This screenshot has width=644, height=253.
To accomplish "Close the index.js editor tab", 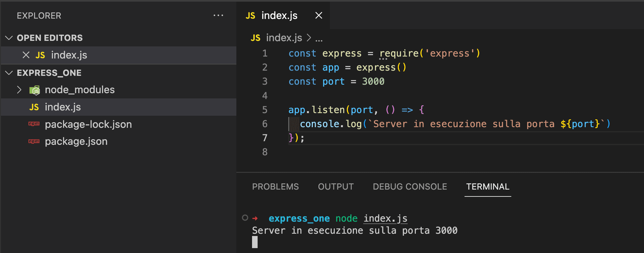I will [x=319, y=15].
